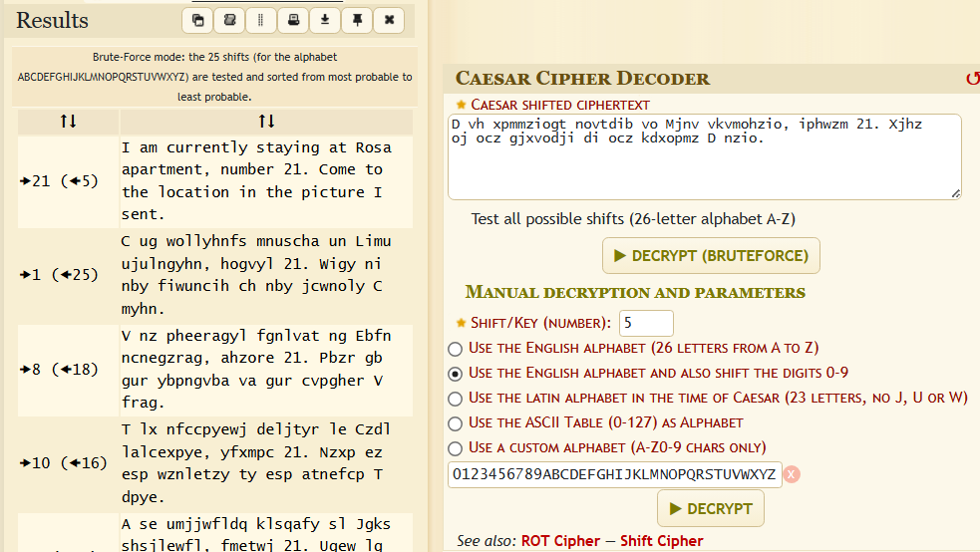Sort results by the shift column arrows
This screenshot has width=980, height=552.
(68, 122)
